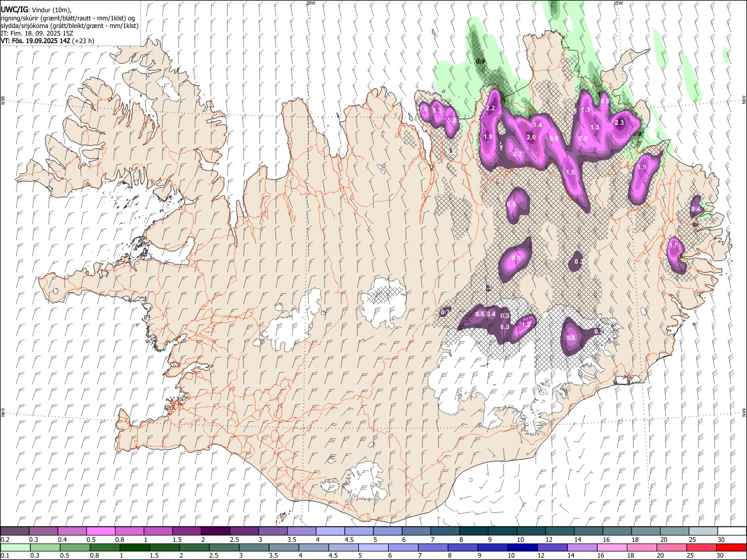747x560 pixels.
Task: Click the 20W longitude label at the top edge
Action: [310, 3]
